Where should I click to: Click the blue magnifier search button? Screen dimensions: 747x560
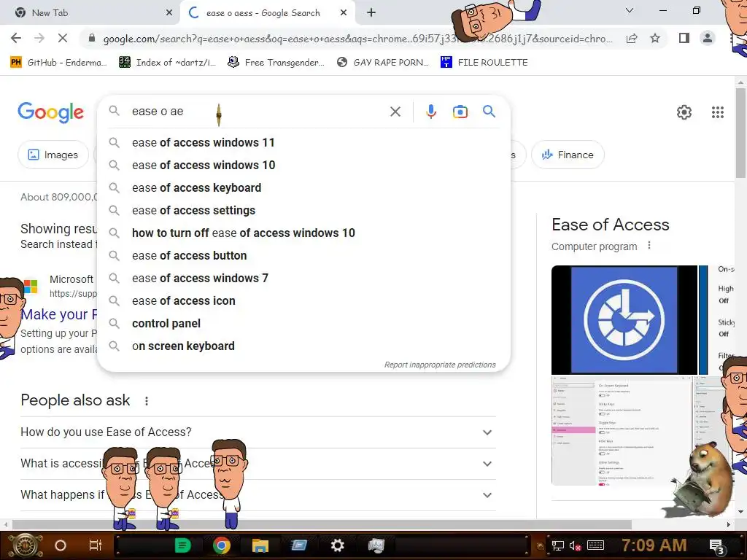point(489,112)
